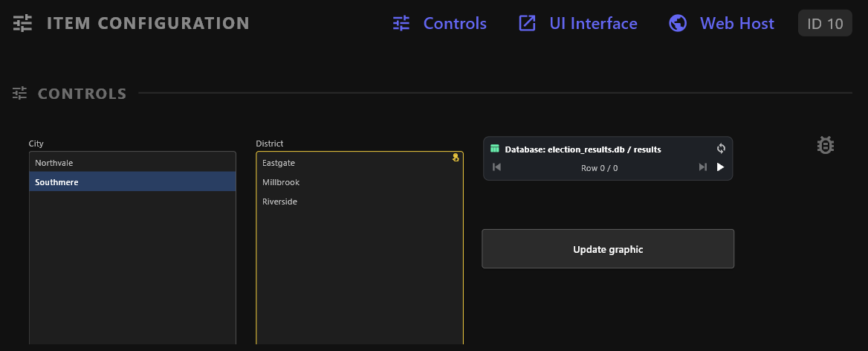
Task: Click the external link icon for UI Interface
Action: [x=527, y=23]
